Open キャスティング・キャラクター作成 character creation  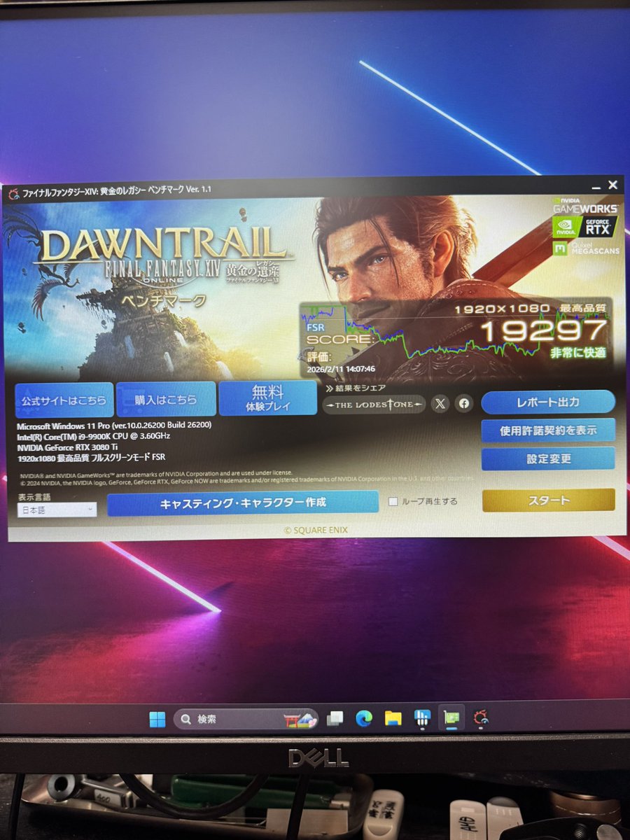pyautogui.click(x=243, y=503)
